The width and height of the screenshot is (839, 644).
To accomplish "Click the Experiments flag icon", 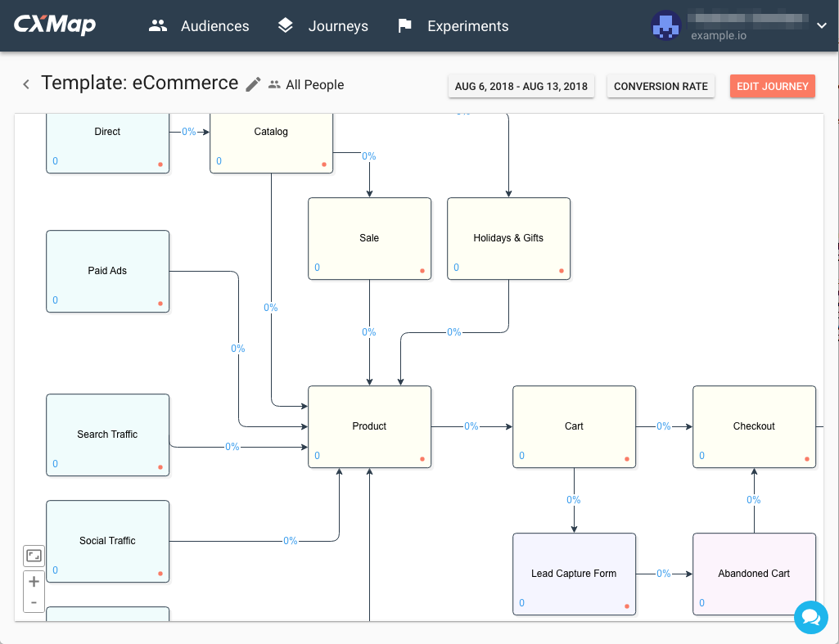I will point(405,25).
